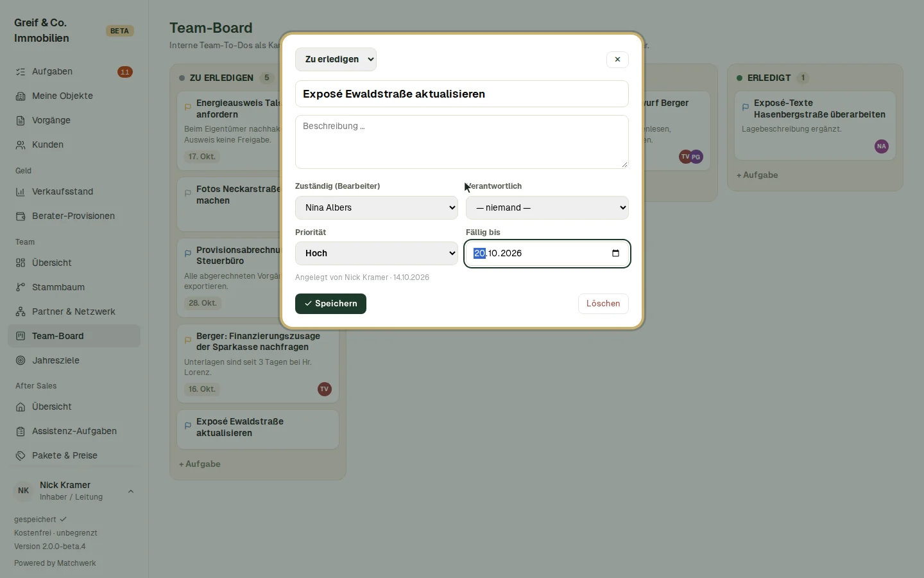Expand the Nick Kramer account menu chevron
The height and width of the screenshot is (578, 924).
131,491
